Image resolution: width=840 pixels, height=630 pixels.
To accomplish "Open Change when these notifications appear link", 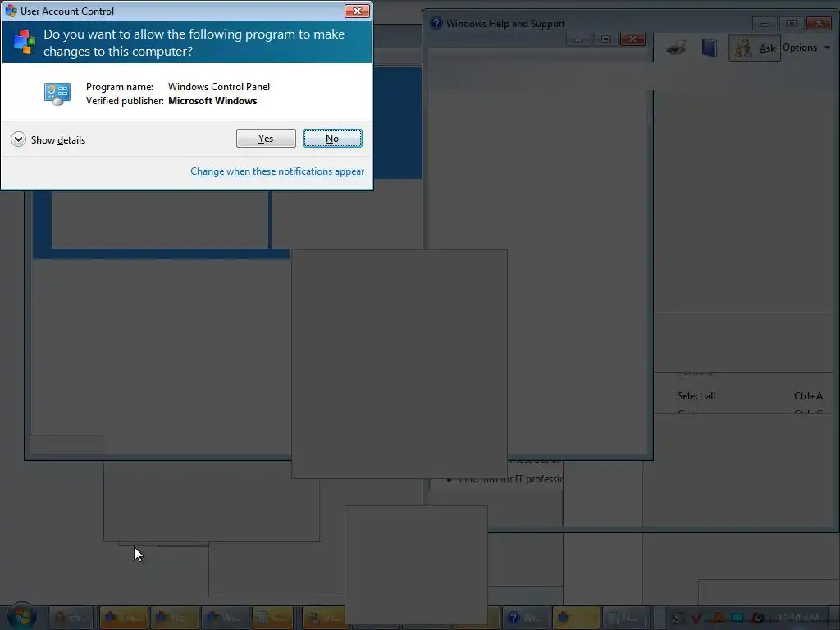I will [277, 171].
